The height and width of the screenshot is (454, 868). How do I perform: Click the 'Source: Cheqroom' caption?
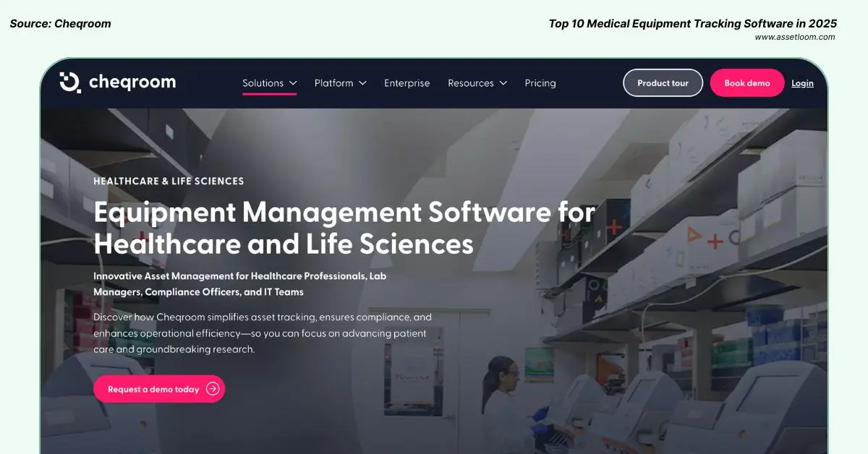pyautogui.click(x=61, y=24)
